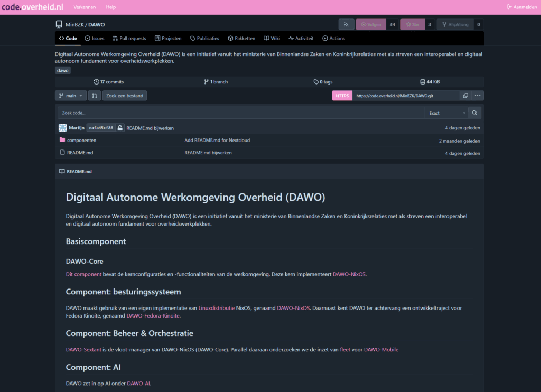Open the compare branches icon button
Viewport: 541px width, 392px height.
coord(94,96)
